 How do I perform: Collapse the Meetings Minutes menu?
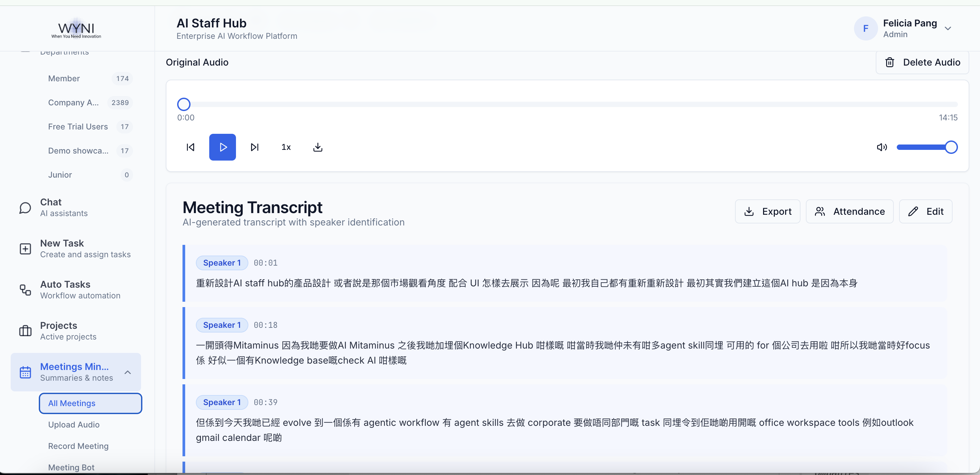click(128, 372)
